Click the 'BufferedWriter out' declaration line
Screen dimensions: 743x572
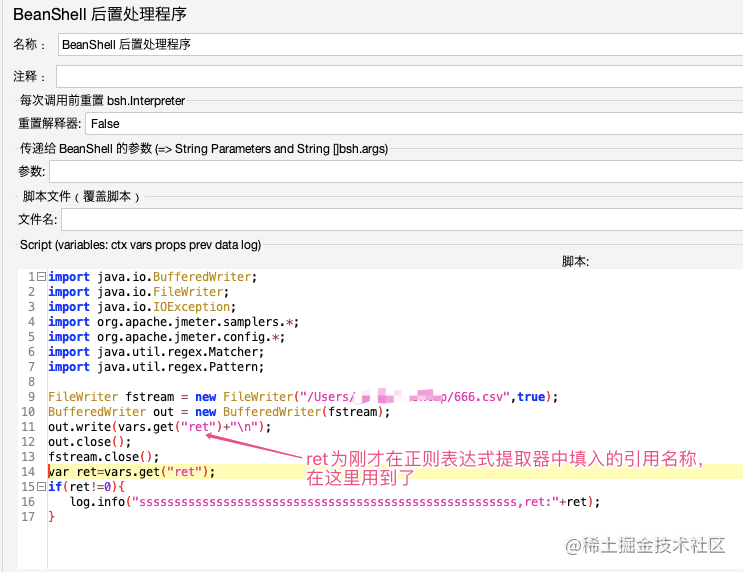click(219, 412)
